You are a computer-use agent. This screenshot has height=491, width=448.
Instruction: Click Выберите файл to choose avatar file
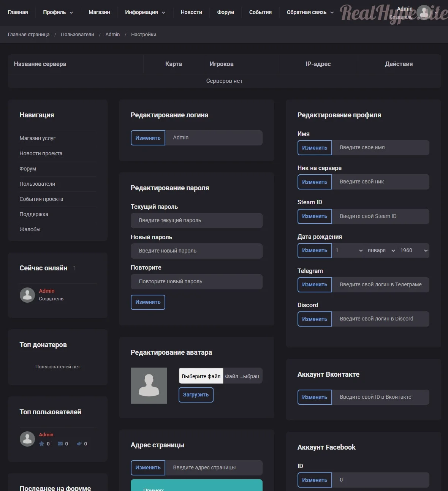(201, 376)
